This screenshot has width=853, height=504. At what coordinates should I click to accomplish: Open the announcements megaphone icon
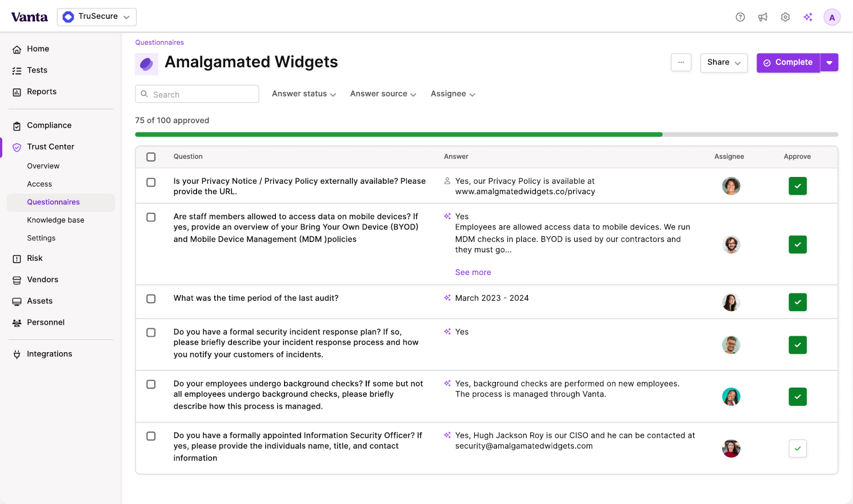(x=763, y=17)
